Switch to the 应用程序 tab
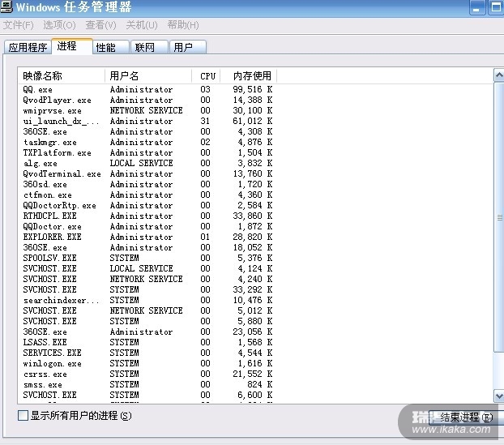The image size is (504, 445). (x=28, y=48)
